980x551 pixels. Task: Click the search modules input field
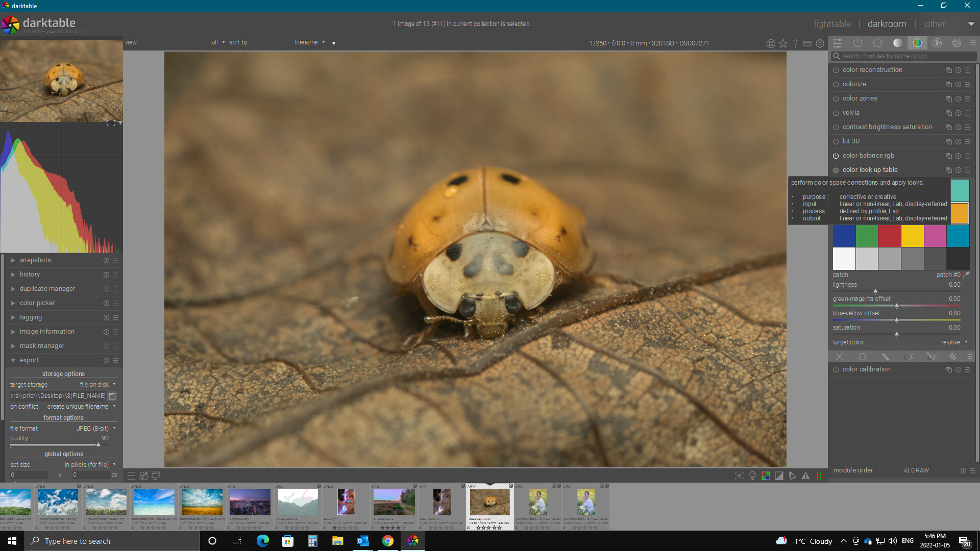tap(903, 56)
